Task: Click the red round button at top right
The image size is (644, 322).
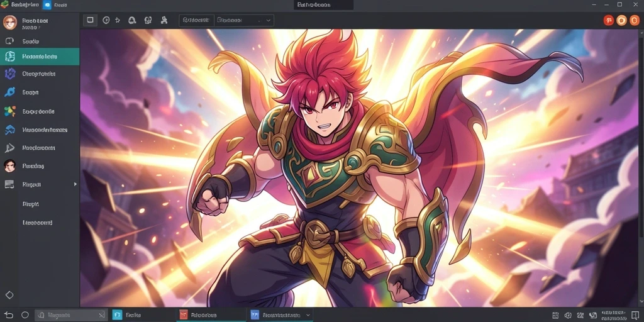Action: [609, 20]
